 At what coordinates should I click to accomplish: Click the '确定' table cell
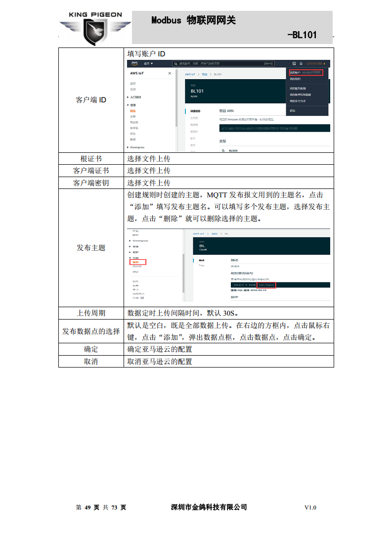point(91,349)
